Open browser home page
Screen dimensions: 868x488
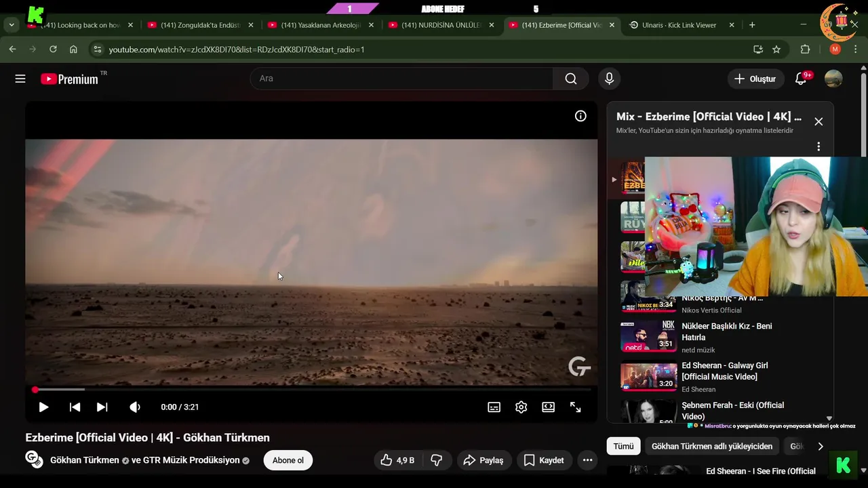click(x=73, y=49)
